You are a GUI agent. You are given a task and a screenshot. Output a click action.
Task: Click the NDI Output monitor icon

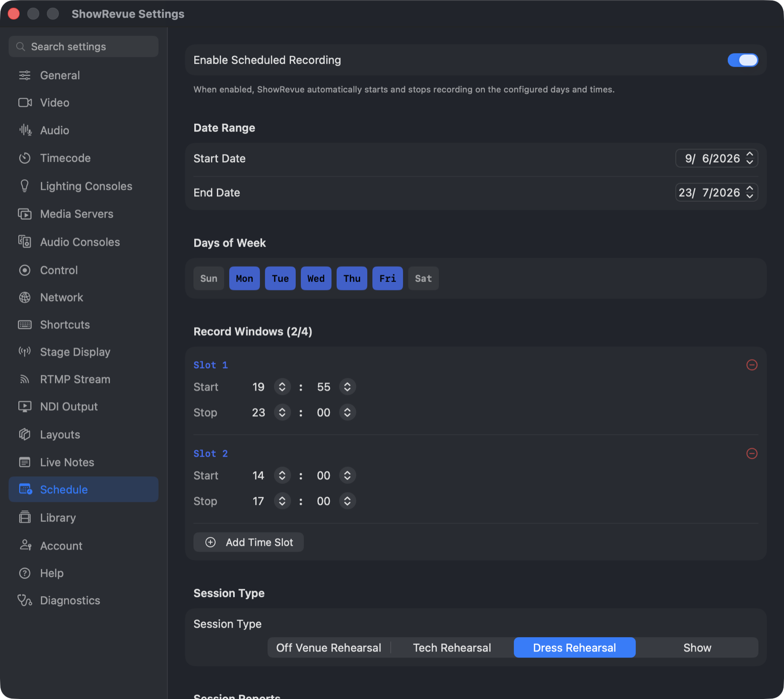(25, 407)
